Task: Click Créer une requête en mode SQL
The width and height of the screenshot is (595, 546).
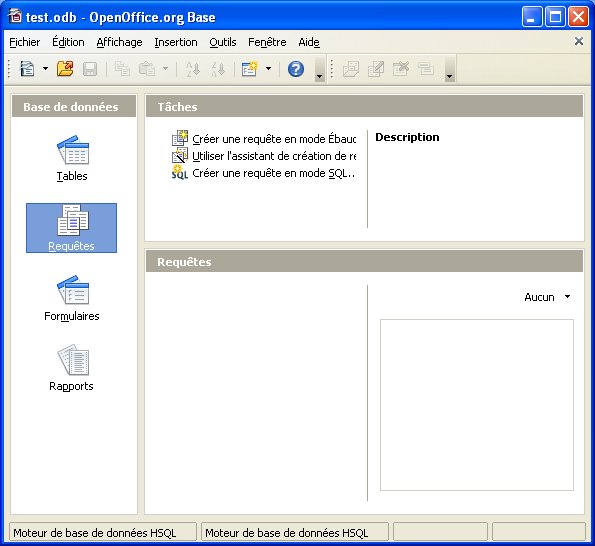Action: pyautogui.click(x=274, y=173)
